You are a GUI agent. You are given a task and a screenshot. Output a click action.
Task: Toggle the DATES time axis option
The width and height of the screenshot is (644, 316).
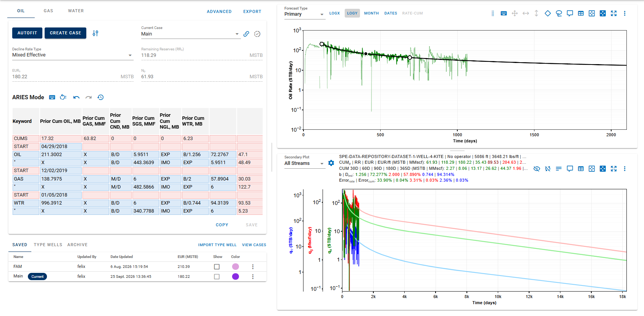click(x=391, y=13)
